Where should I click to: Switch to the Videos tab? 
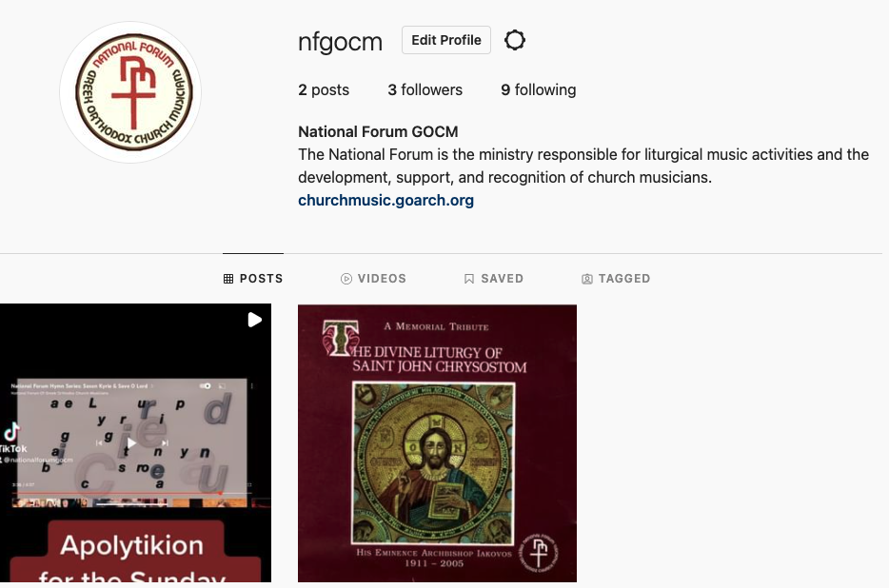[374, 279]
